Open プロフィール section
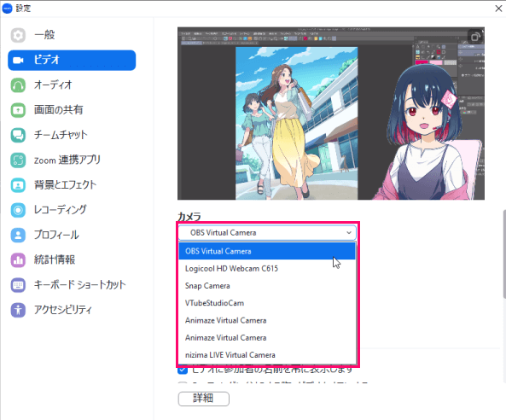506x420 pixels. pos(72,235)
